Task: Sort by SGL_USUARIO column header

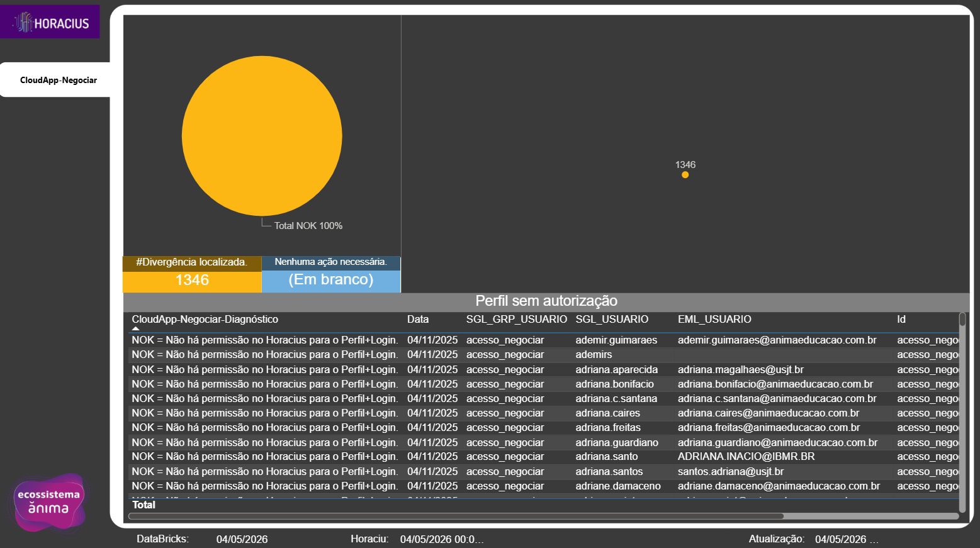Action: click(x=612, y=320)
